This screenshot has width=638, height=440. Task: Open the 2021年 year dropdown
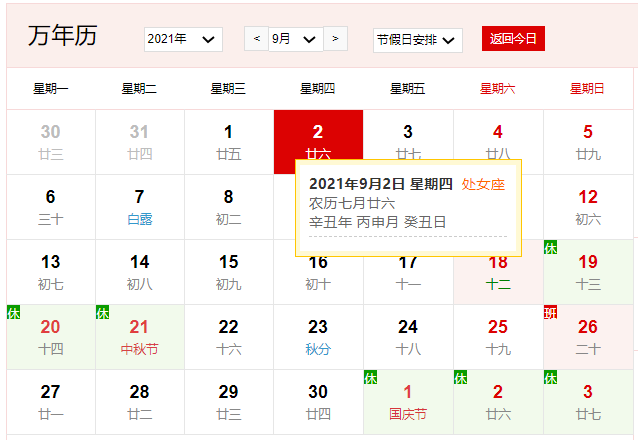click(183, 39)
